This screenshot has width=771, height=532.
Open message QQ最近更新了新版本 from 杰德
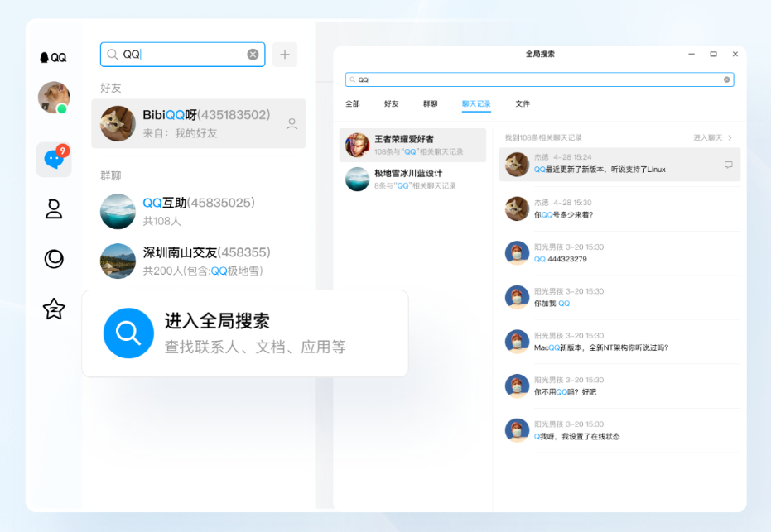coord(619,165)
